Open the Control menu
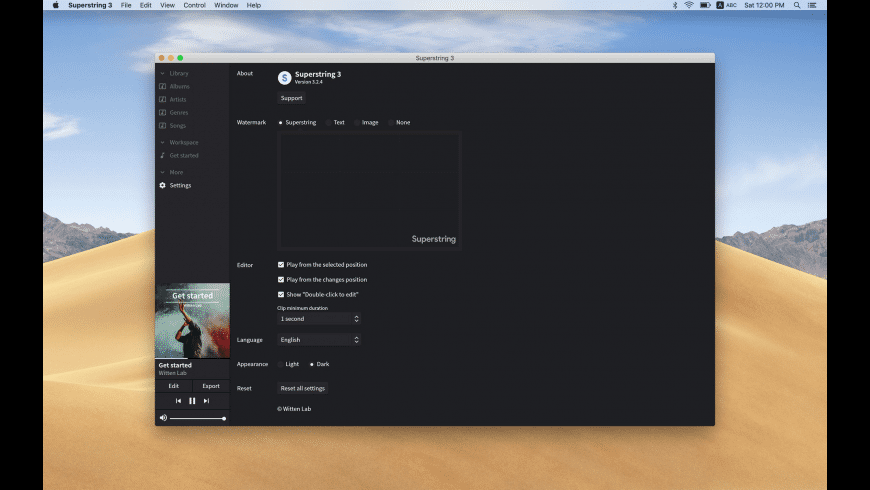Viewport: 870px width, 490px height. [x=194, y=5]
